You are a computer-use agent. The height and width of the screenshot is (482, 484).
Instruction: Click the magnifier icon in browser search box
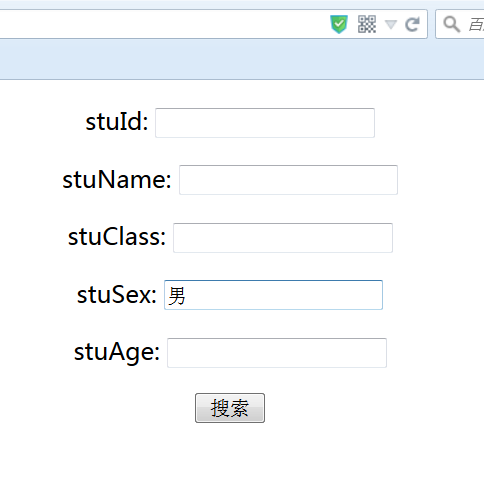pos(452,24)
